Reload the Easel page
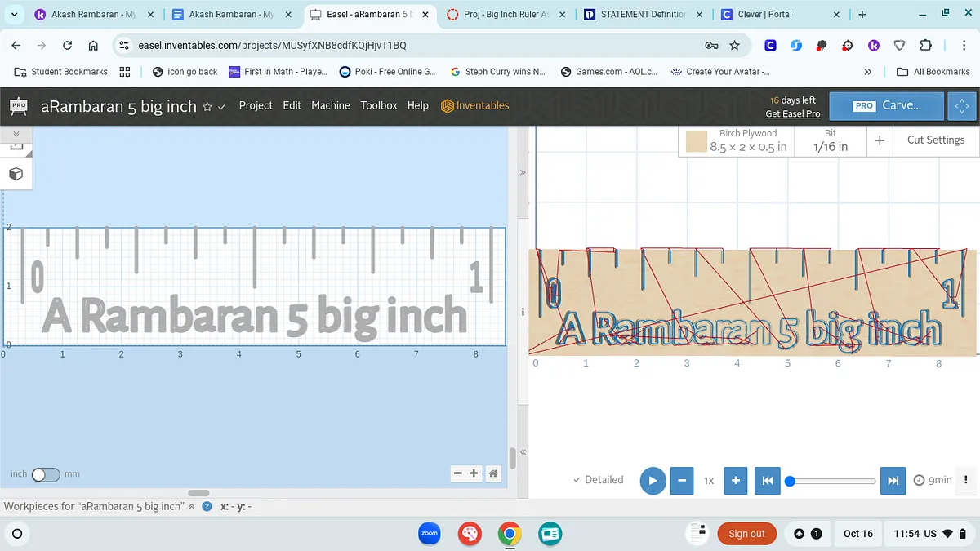Viewport: 980px width, 551px height. [68, 46]
